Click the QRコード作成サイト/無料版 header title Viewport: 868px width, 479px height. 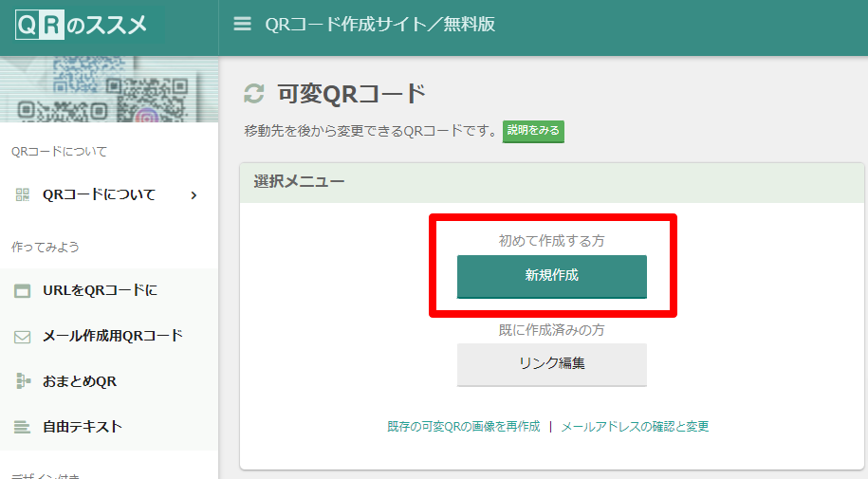(379, 24)
